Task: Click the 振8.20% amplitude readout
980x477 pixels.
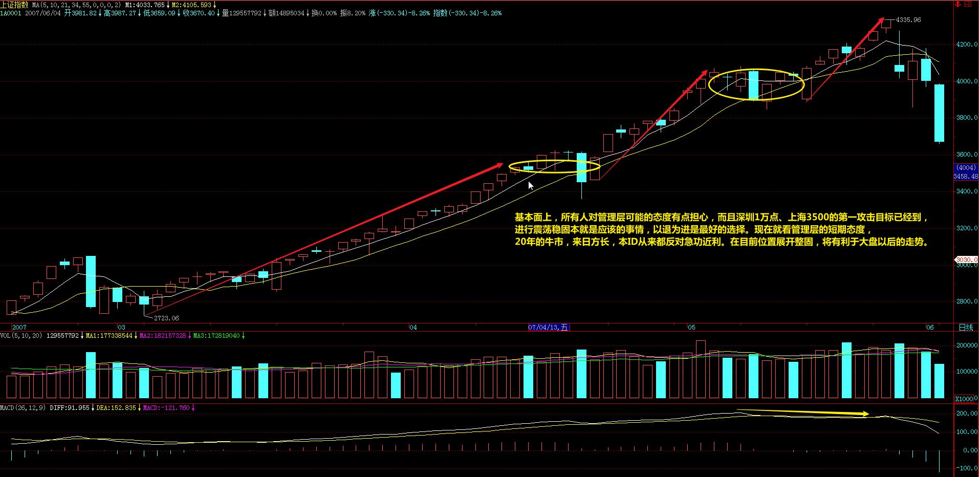Action: [x=354, y=13]
